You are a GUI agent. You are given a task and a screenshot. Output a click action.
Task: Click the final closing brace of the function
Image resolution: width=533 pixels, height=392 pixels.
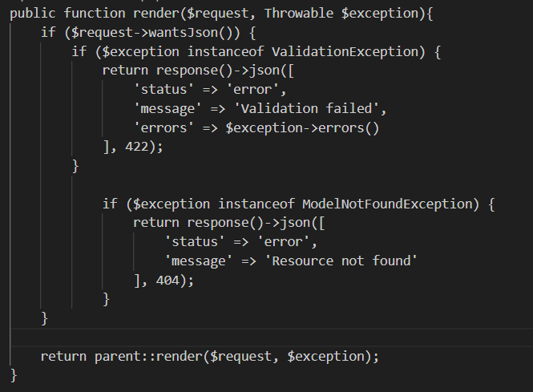pos(13,374)
